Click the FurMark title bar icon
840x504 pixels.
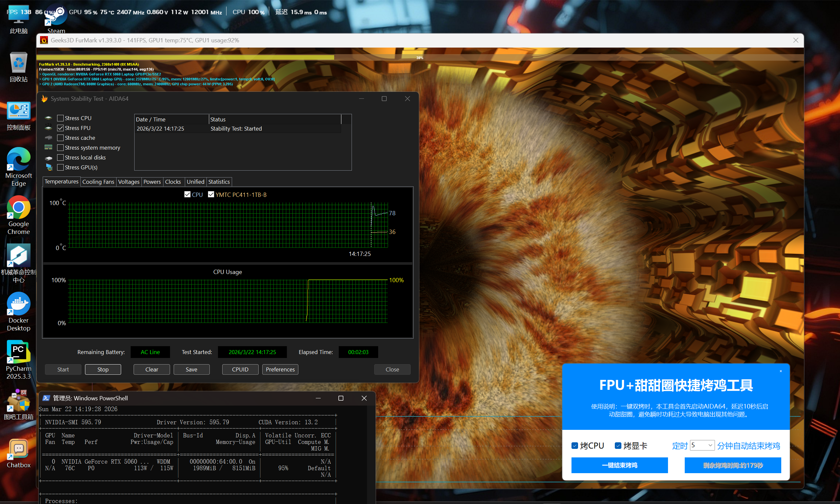click(44, 40)
